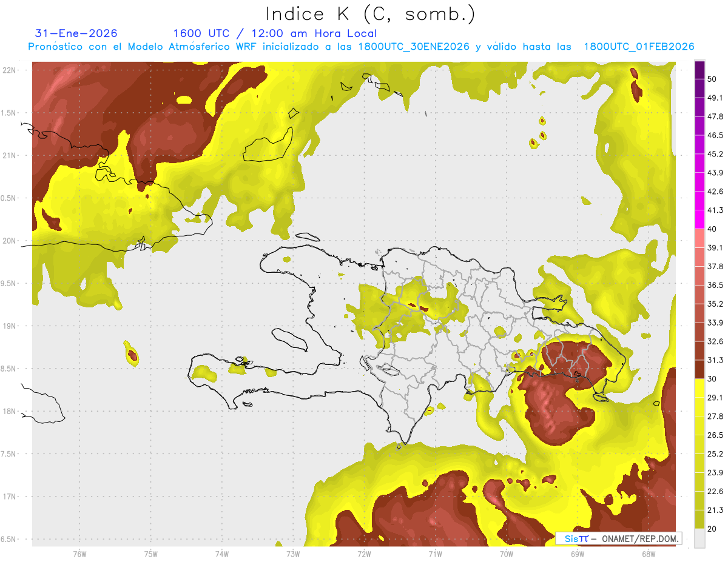Click the "21.3" color bar label
Viewport: 728px width, 562px height.
click(715, 510)
